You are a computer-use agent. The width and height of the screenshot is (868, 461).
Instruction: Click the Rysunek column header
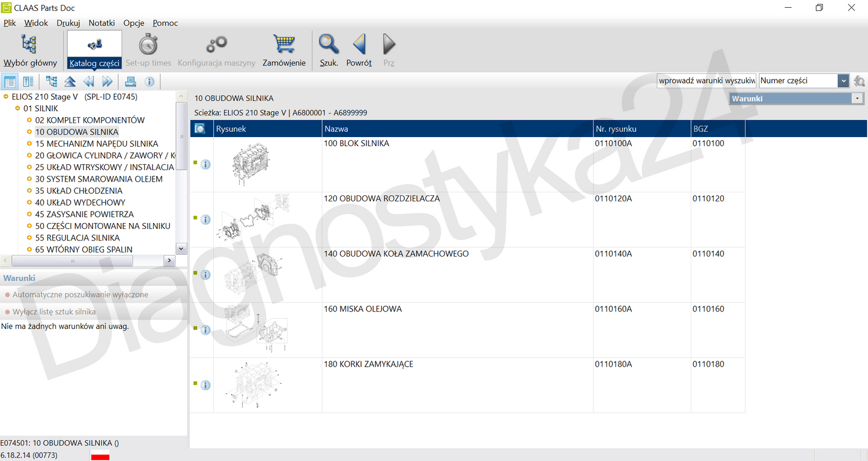(268, 129)
